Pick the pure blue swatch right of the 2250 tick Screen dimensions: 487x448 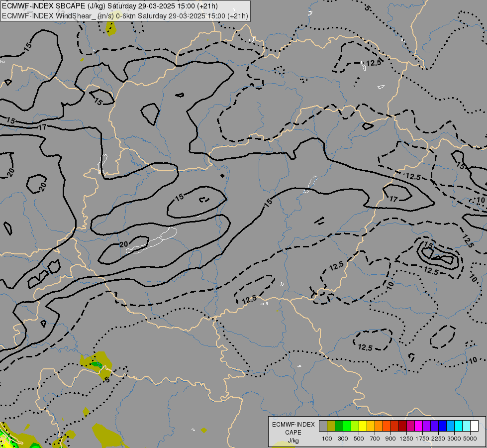443,426
